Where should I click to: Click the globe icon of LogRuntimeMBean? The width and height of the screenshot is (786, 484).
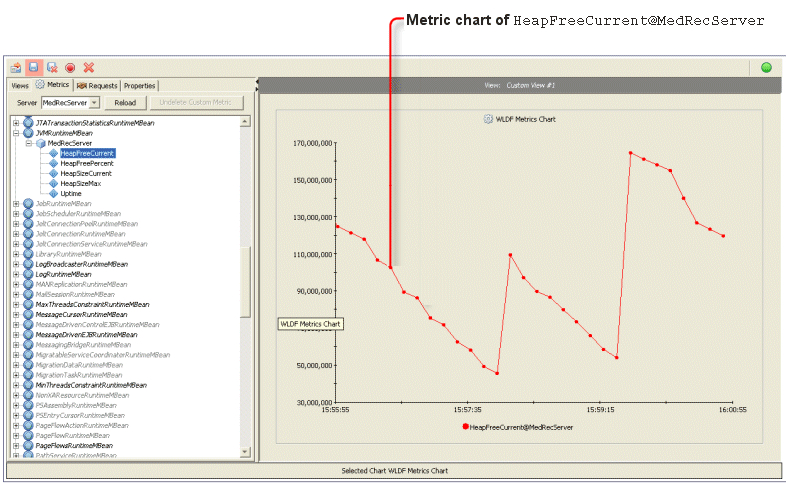pyautogui.click(x=28, y=274)
